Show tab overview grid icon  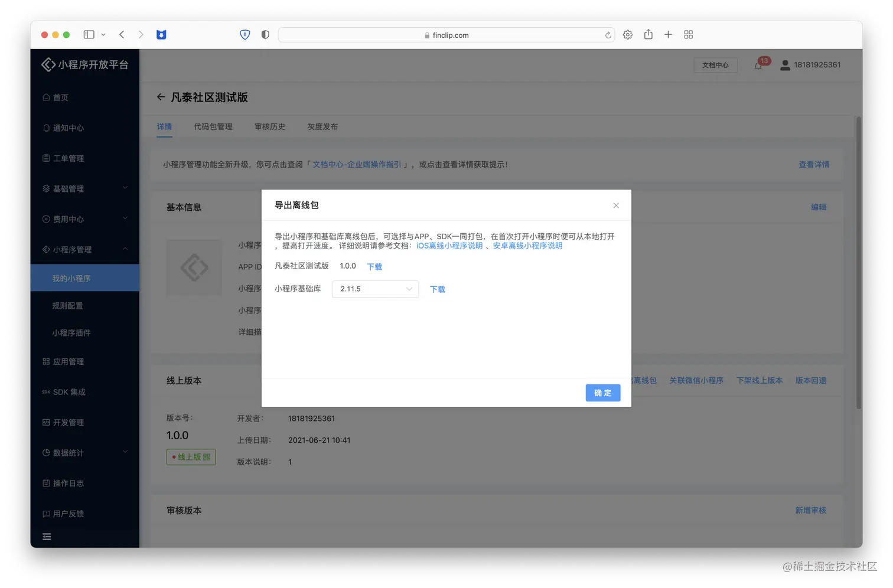[x=689, y=35]
